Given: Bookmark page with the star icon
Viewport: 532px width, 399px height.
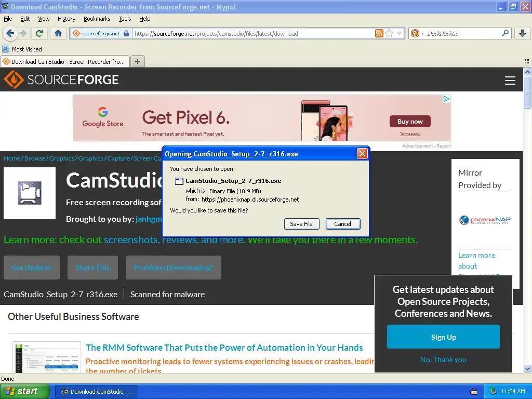Looking at the screenshot, I should pos(389,33).
